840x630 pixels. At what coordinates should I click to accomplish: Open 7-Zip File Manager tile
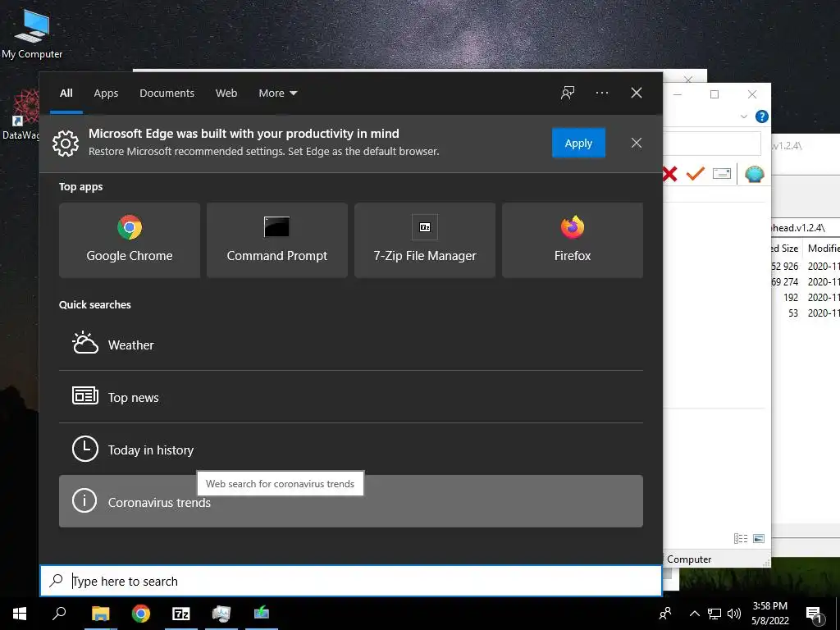[x=425, y=240]
